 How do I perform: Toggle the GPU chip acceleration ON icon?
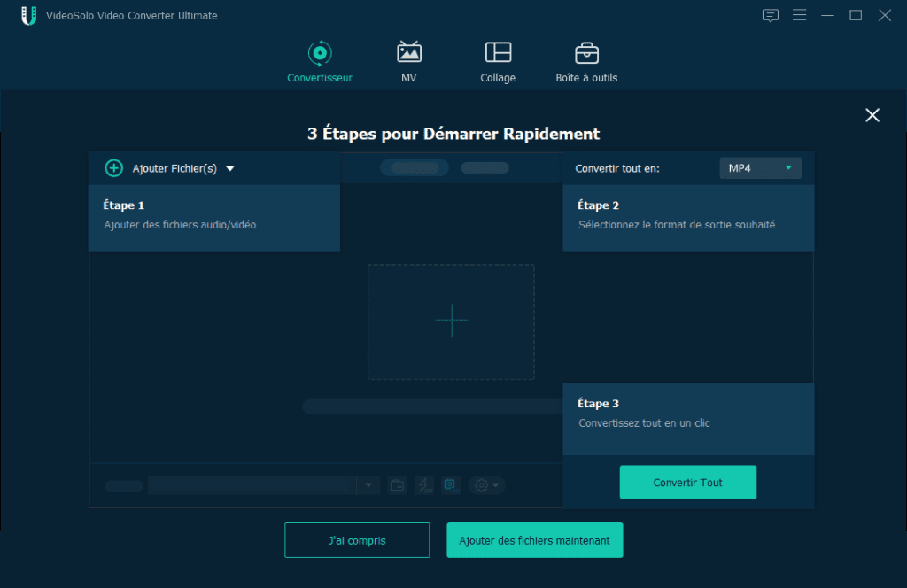coord(450,484)
